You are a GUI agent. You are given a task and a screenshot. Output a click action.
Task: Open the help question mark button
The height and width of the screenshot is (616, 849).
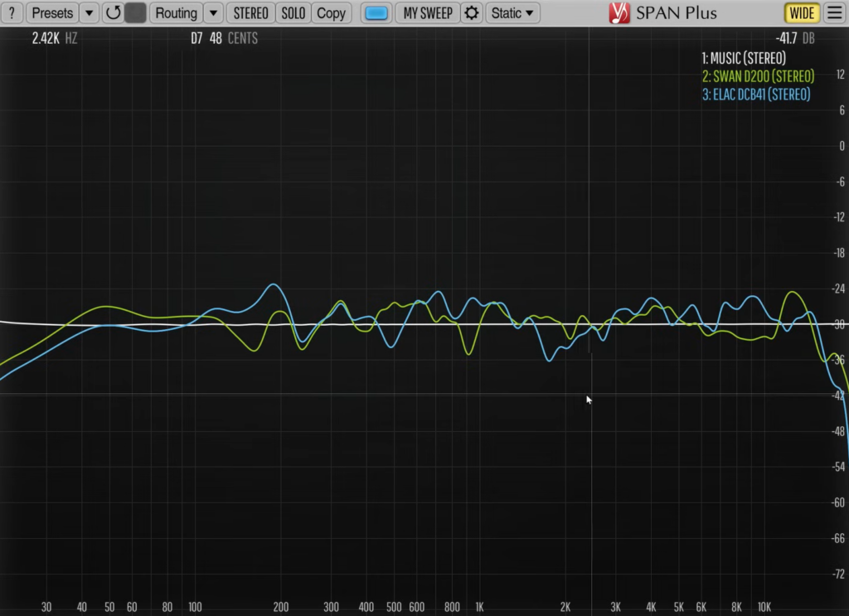click(x=12, y=13)
